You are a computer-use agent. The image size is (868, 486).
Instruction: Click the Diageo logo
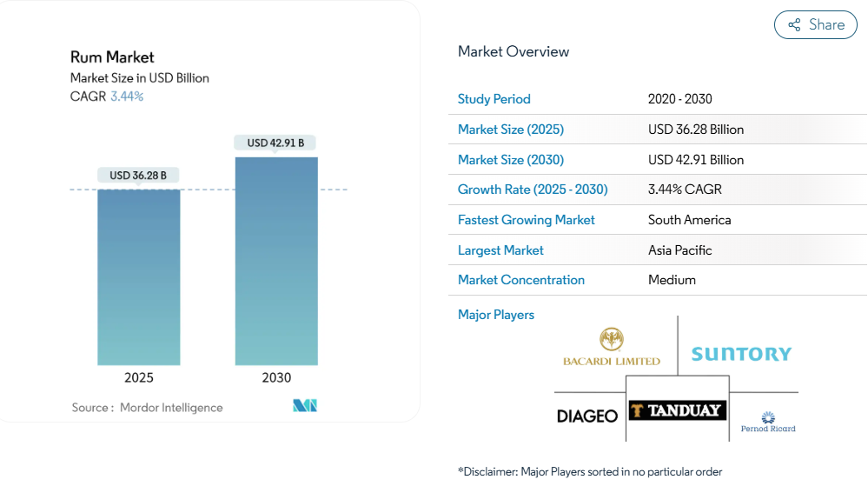(587, 416)
